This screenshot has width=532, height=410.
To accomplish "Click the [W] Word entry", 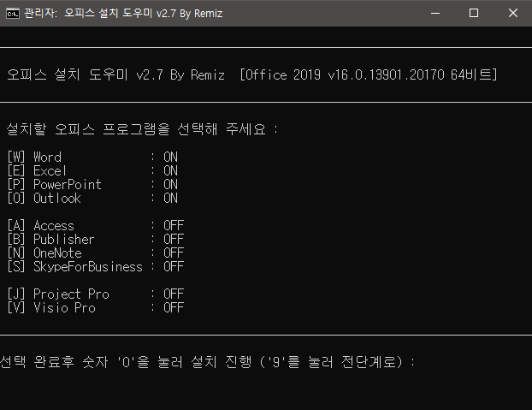I will pos(34,157).
